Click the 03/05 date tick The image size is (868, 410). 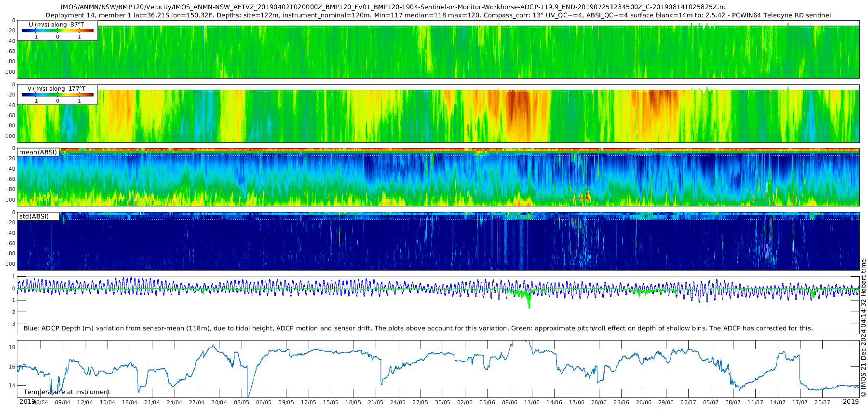tap(242, 402)
